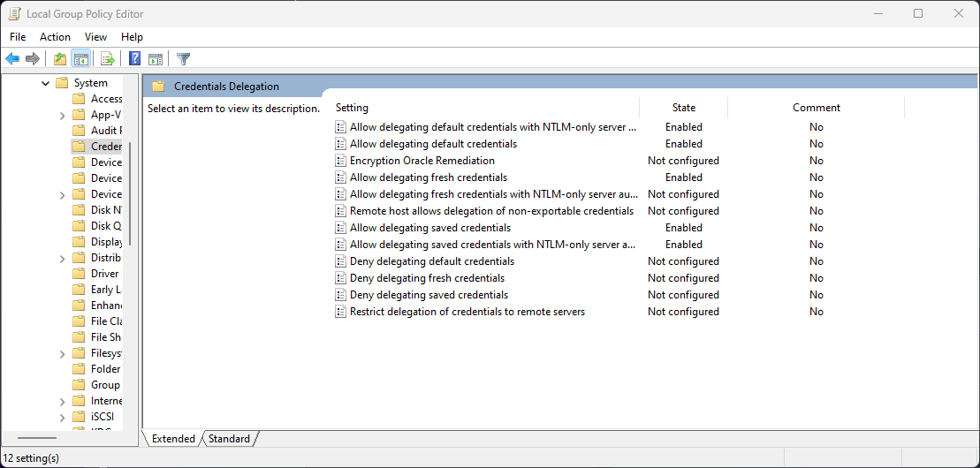
Task: Select the File Sh folder in tree
Action: coord(97,337)
